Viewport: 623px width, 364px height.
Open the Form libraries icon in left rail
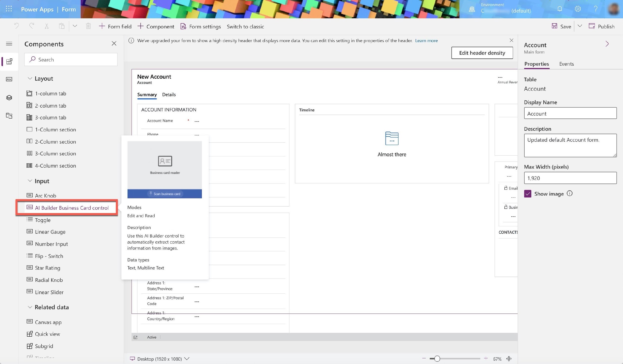[9, 116]
